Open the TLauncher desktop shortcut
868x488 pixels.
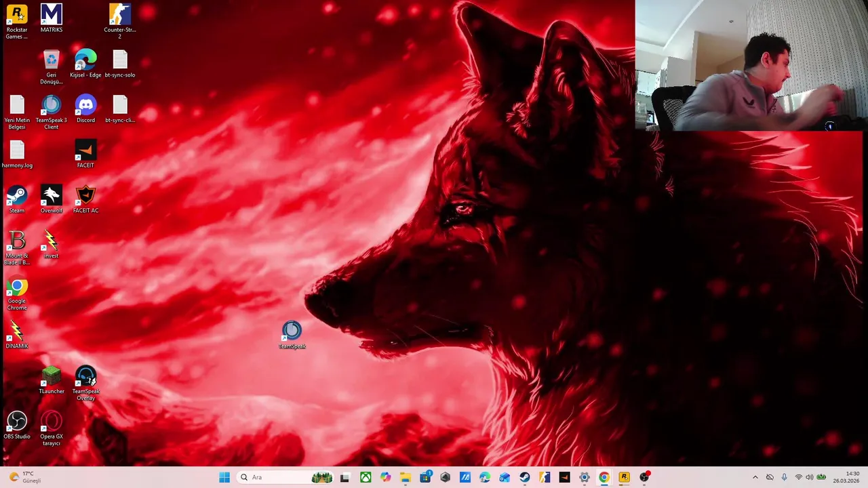(52, 380)
